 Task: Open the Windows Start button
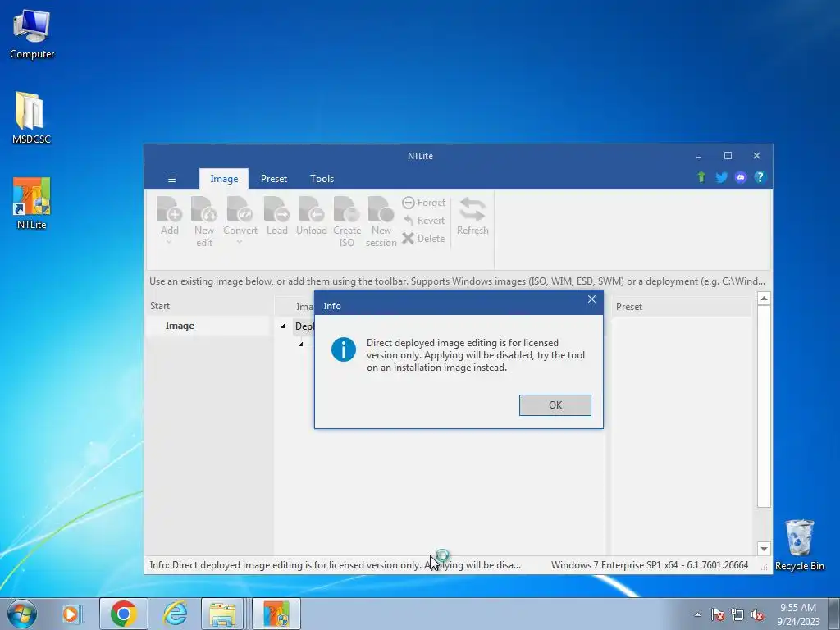click(x=22, y=614)
